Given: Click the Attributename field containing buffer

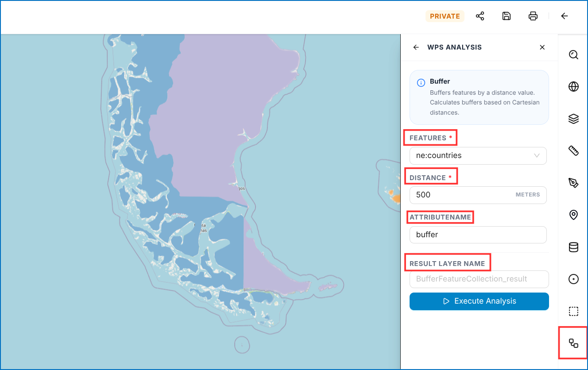Looking at the screenshot, I should [478, 235].
